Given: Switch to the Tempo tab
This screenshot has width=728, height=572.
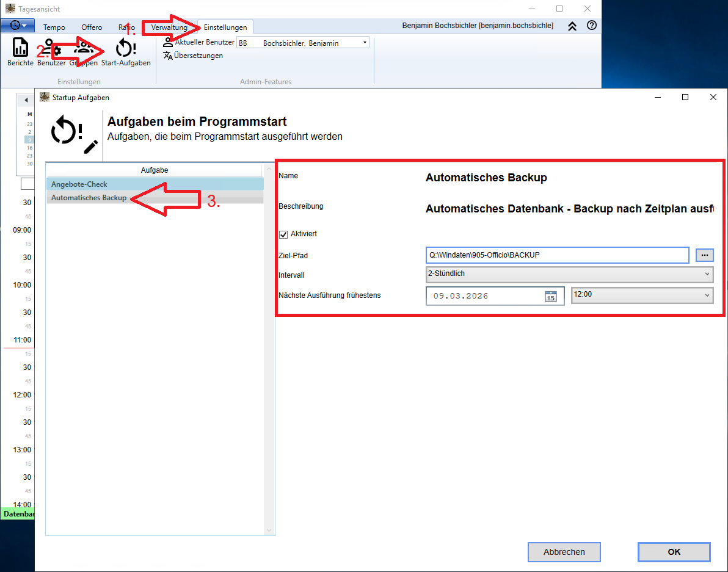Looking at the screenshot, I should click(x=54, y=27).
